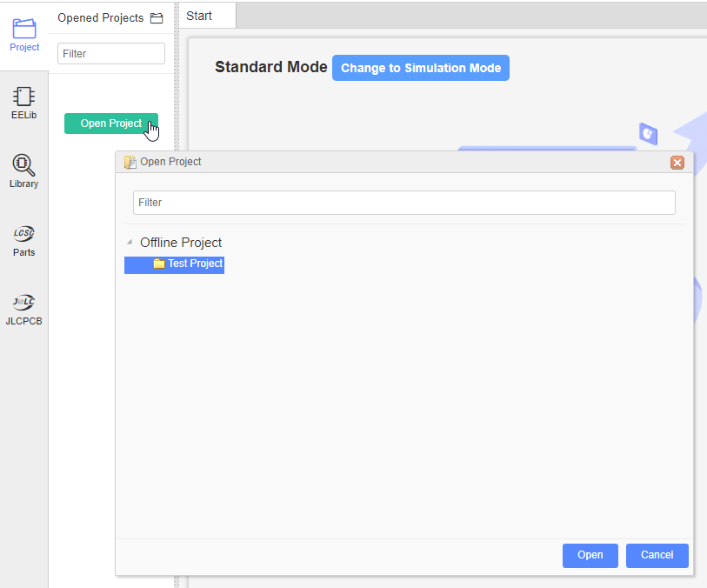Open the JLCPCB ordering panel
Screen dimensions: 707x588
[23, 310]
